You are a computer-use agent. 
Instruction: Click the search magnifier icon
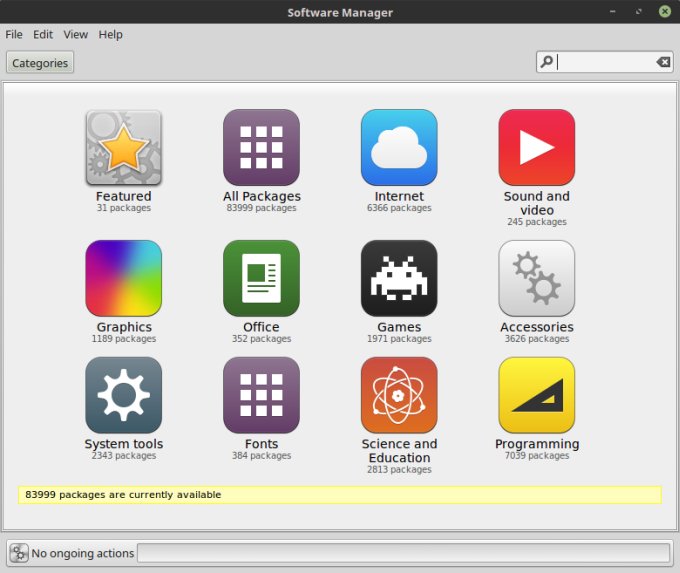(x=546, y=62)
